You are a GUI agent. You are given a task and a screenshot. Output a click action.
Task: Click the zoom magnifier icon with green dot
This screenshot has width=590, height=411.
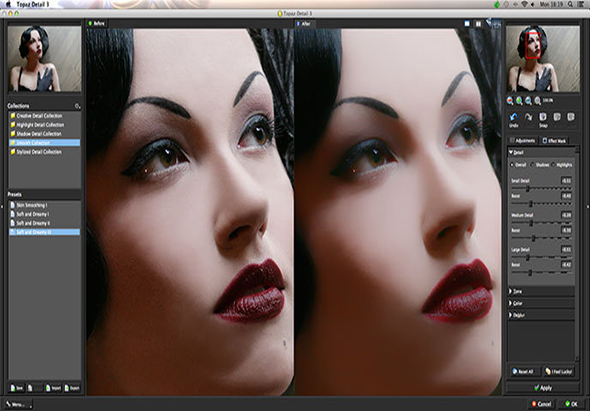click(519, 101)
